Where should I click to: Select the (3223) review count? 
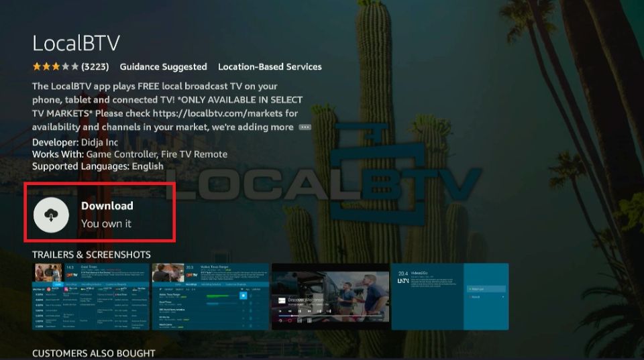tap(95, 66)
